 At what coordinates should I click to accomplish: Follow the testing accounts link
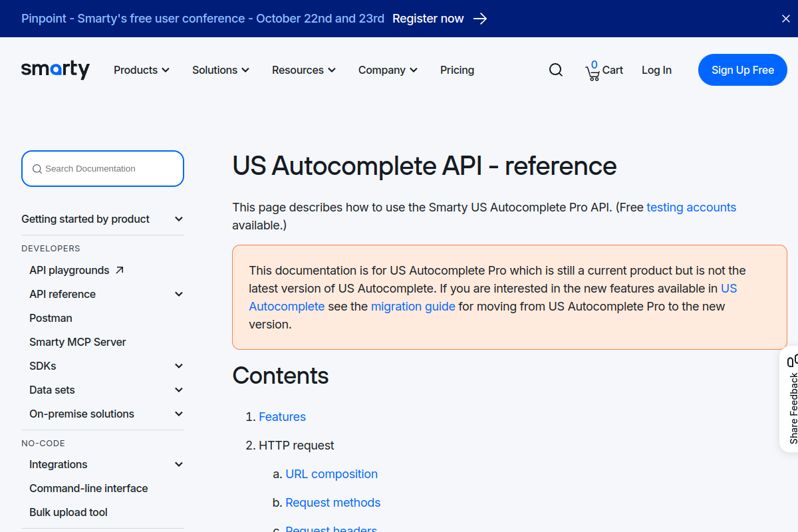pos(692,207)
